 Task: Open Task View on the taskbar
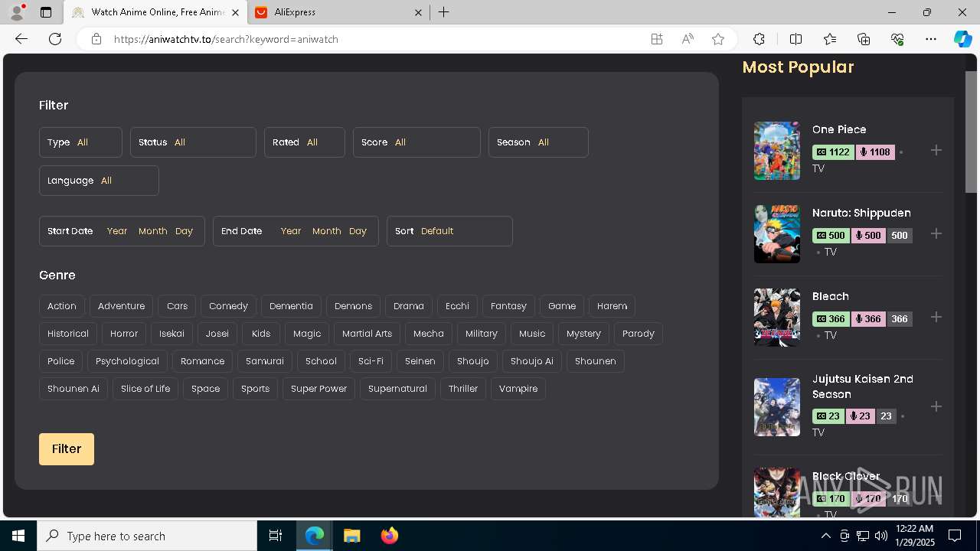tap(276, 536)
